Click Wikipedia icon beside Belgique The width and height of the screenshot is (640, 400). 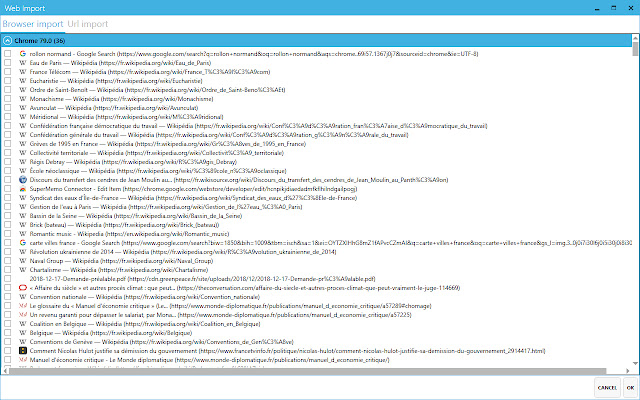(x=23, y=333)
